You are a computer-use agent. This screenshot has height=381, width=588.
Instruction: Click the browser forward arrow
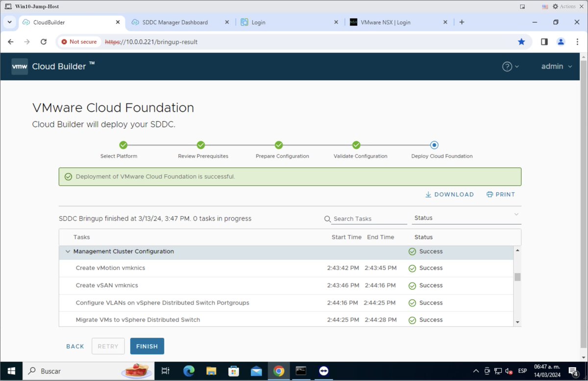tap(27, 42)
